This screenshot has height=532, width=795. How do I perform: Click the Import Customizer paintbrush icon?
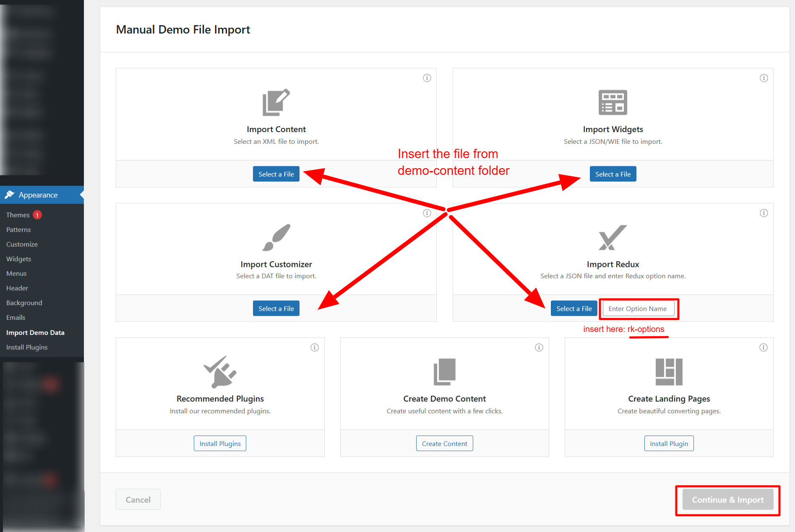pos(276,238)
